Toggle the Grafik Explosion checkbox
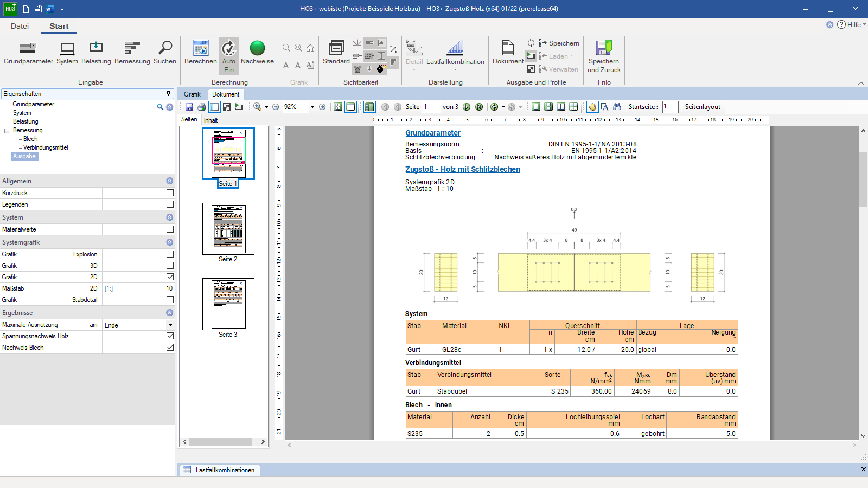The width and height of the screenshot is (868, 488). 170,254
